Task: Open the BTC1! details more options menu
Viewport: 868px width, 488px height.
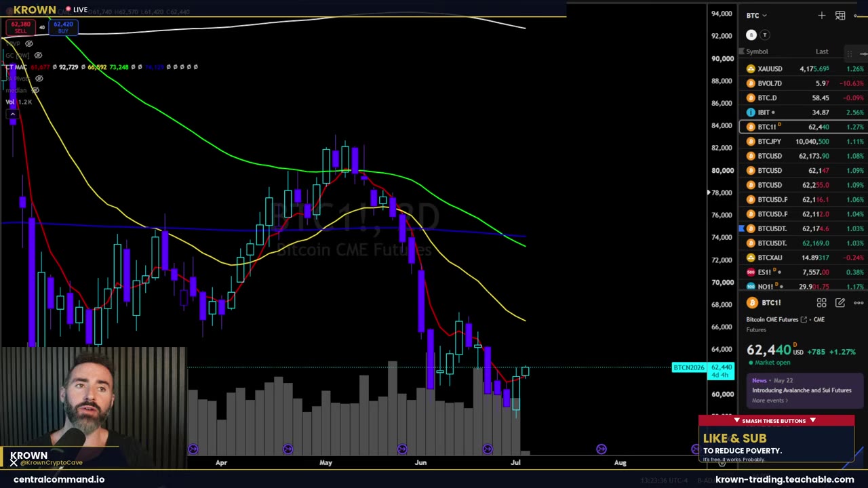Action: 859,303
